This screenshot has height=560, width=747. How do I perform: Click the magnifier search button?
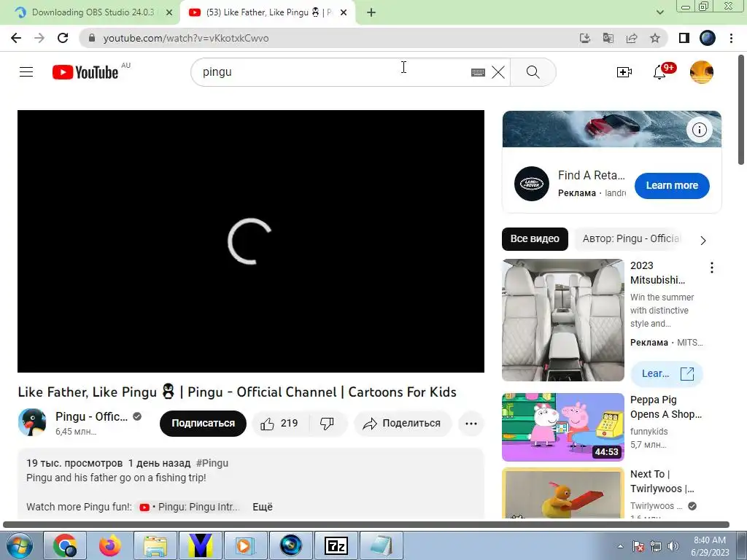533,72
